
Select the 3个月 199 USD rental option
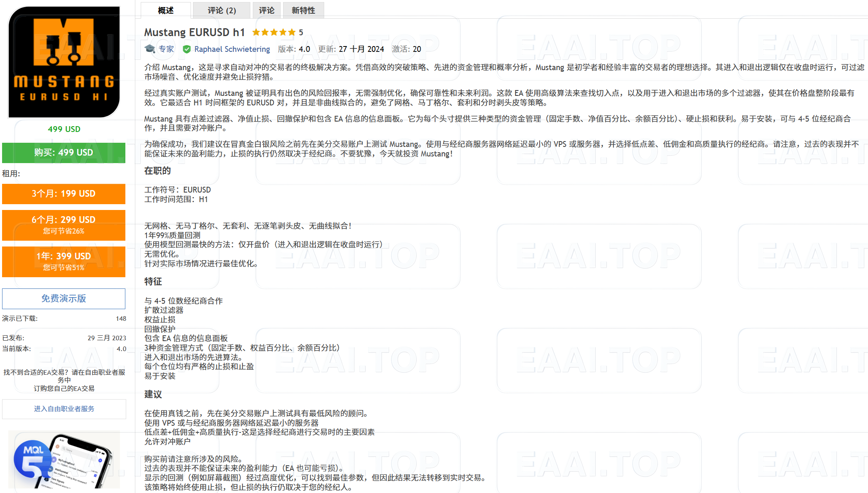click(64, 194)
